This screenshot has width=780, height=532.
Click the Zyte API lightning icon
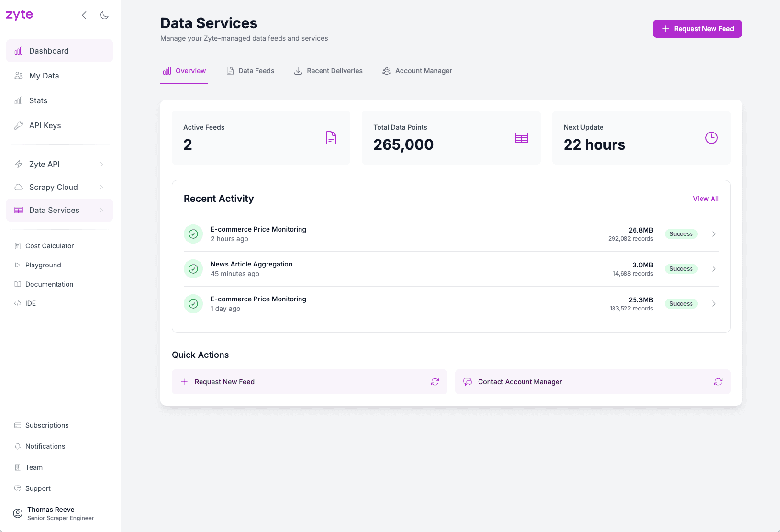tap(19, 164)
